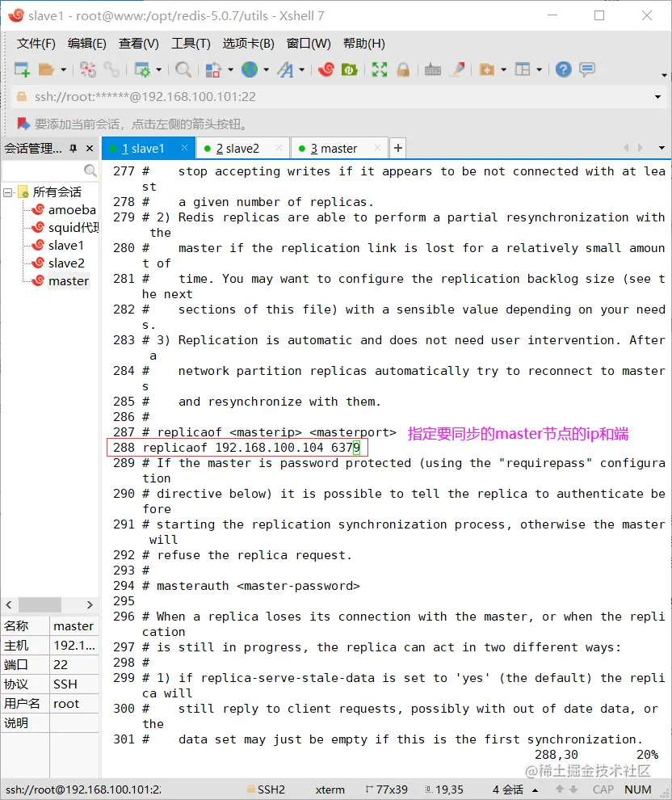Close the 1 slave1 tab
The width and height of the screenshot is (672, 800).
(x=185, y=147)
